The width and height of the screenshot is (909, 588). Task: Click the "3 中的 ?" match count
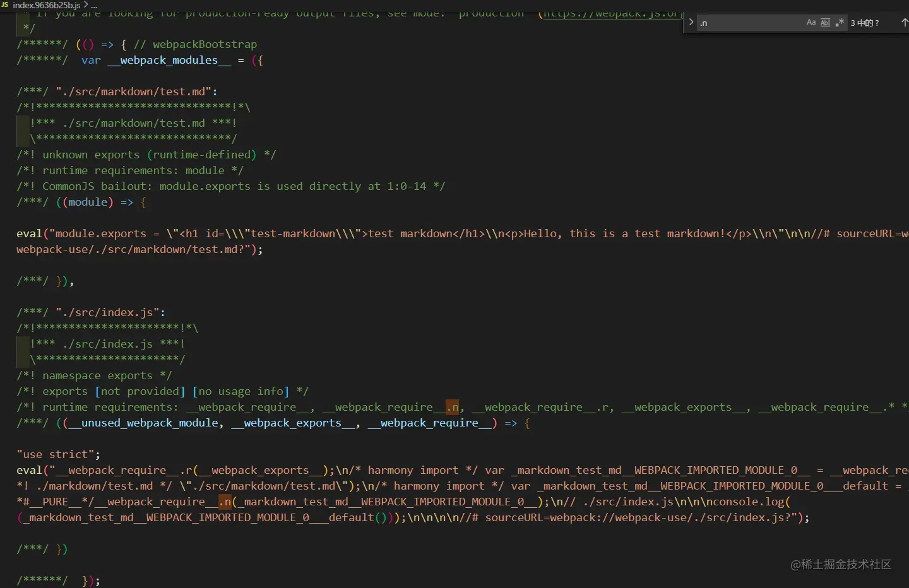pos(865,23)
